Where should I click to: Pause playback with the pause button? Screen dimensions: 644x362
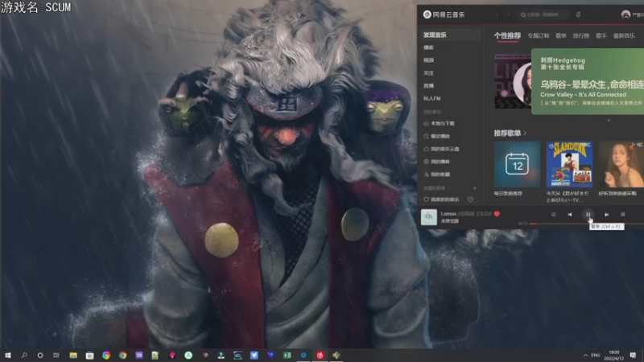click(588, 214)
